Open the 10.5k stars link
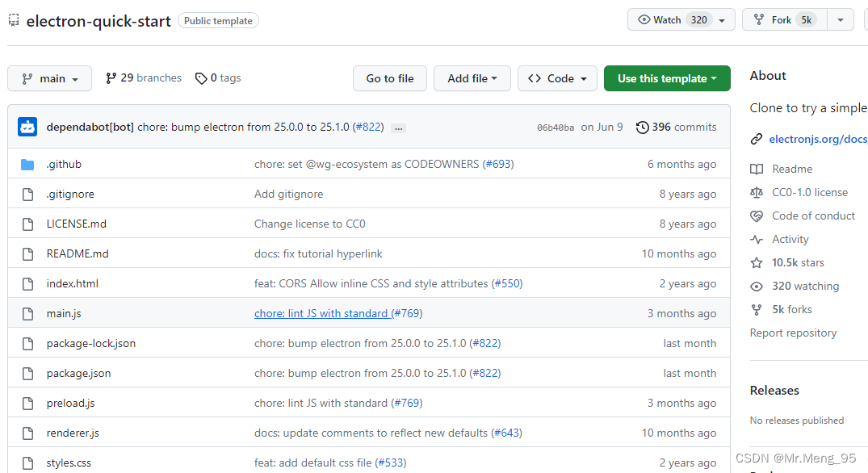Image resolution: width=868 pixels, height=473 pixels. [798, 263]
